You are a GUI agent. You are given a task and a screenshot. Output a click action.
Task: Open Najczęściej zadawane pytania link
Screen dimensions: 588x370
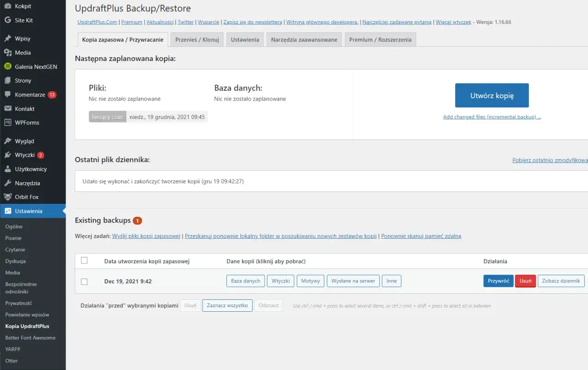coord(397,22)
